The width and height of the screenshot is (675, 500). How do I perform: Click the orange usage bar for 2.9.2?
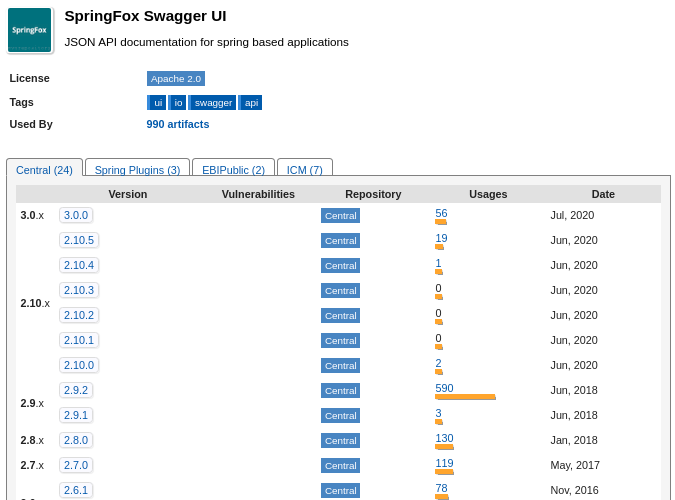(465, 397)
